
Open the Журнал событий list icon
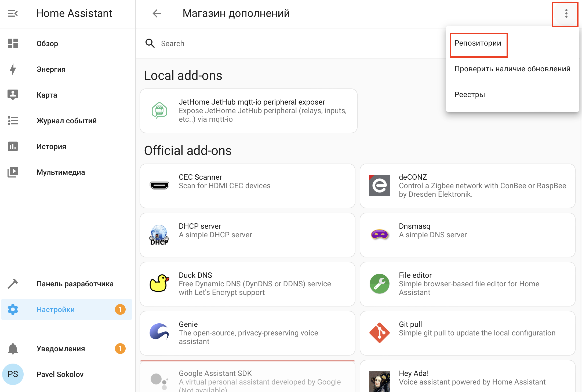[x=13, y=121]
